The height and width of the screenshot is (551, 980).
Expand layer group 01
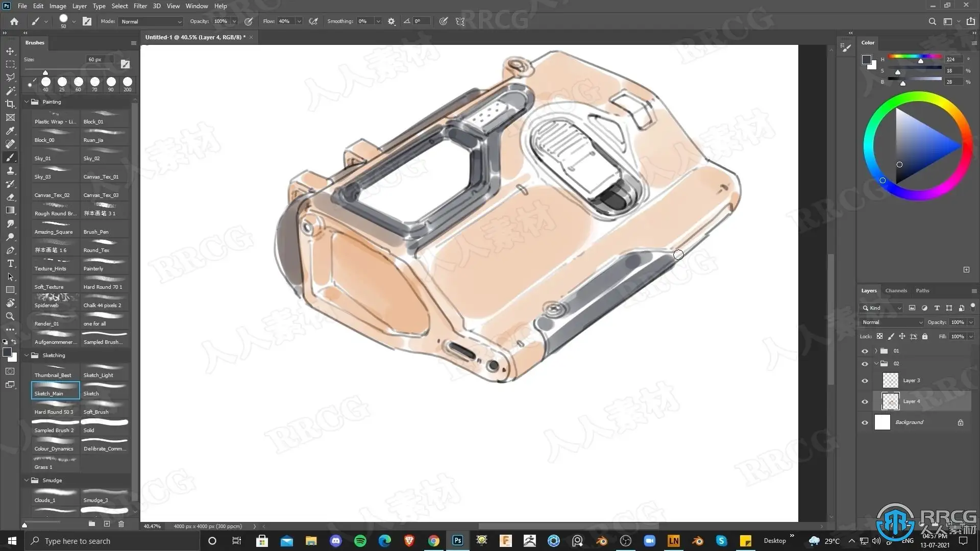pos(876,351)
